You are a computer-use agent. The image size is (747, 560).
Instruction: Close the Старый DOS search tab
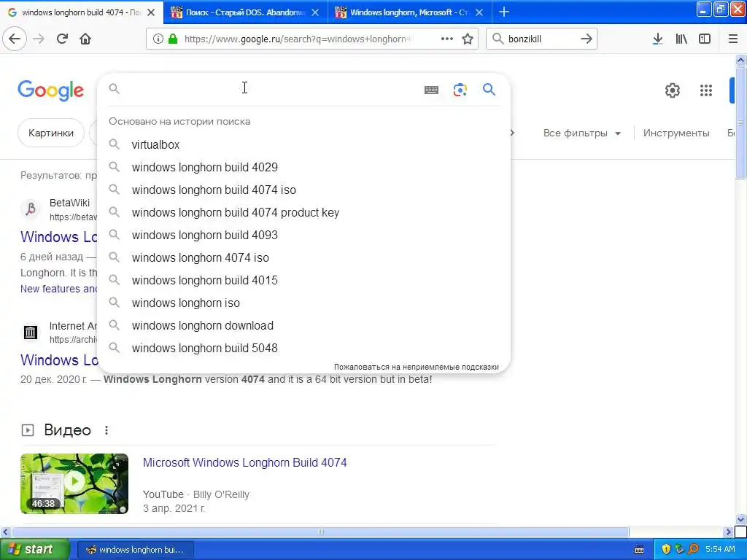[315, 12]
